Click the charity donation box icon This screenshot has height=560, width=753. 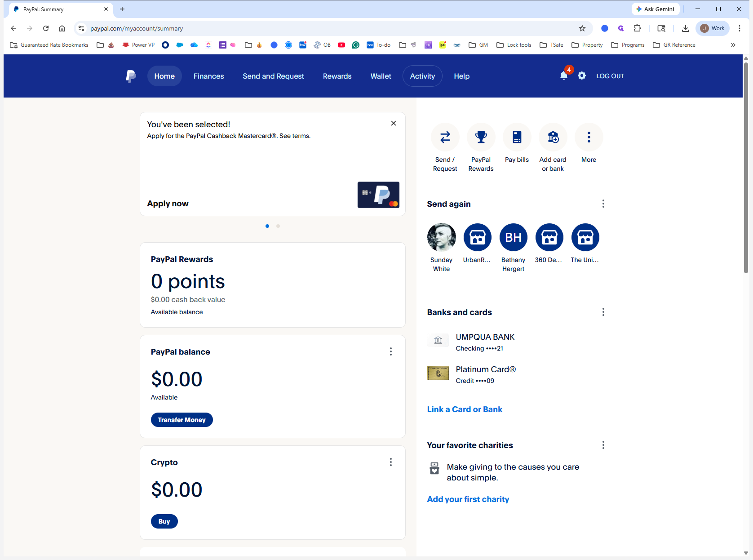click(434, 468)
